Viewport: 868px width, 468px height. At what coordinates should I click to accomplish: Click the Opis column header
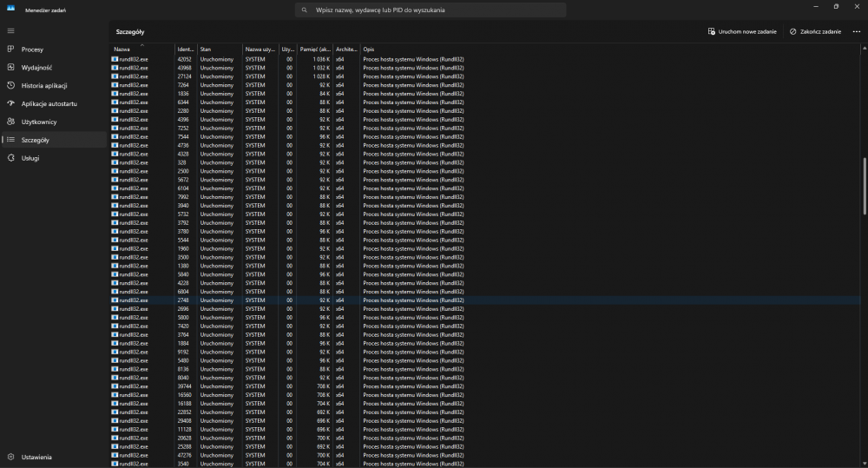[x=369, y=49]
